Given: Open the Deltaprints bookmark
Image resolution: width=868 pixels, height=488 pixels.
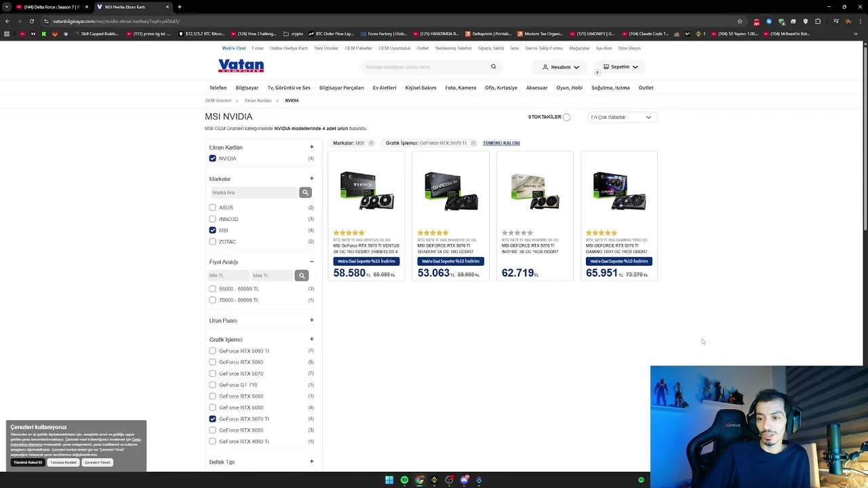Looking at the screenshot, I should (488, 33).
